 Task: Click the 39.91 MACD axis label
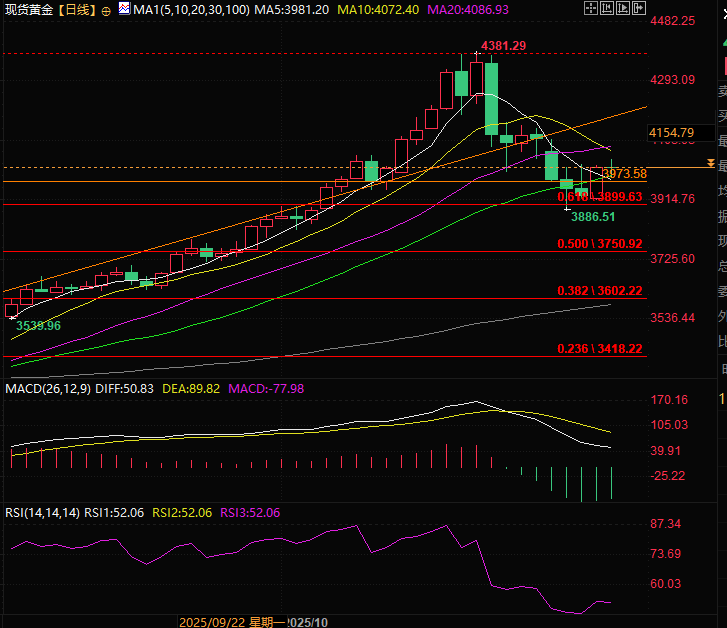point(666,451)
